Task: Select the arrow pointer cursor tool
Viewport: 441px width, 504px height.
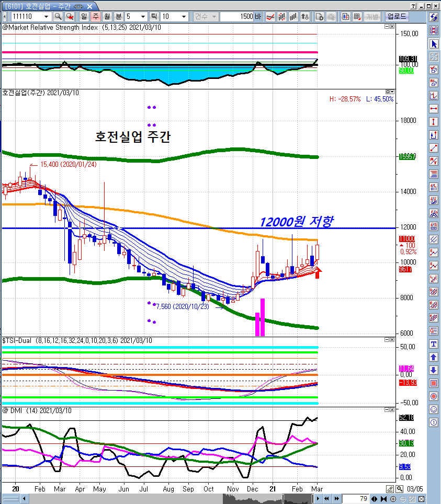Action: click(x=434, y=44)
